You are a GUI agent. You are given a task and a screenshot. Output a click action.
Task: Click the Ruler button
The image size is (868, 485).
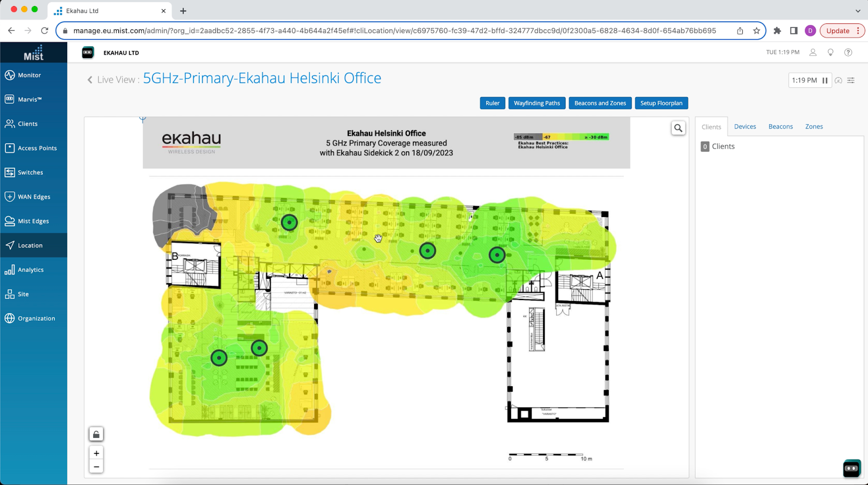coord(492,103)
